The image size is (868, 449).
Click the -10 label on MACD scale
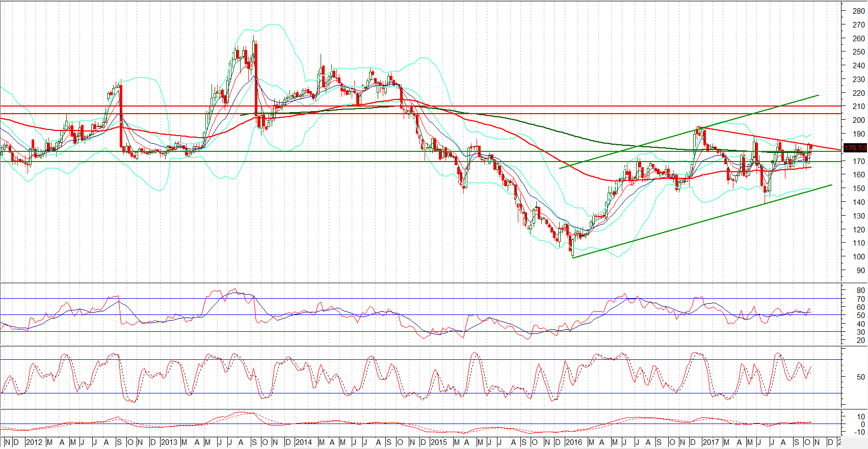859,432
